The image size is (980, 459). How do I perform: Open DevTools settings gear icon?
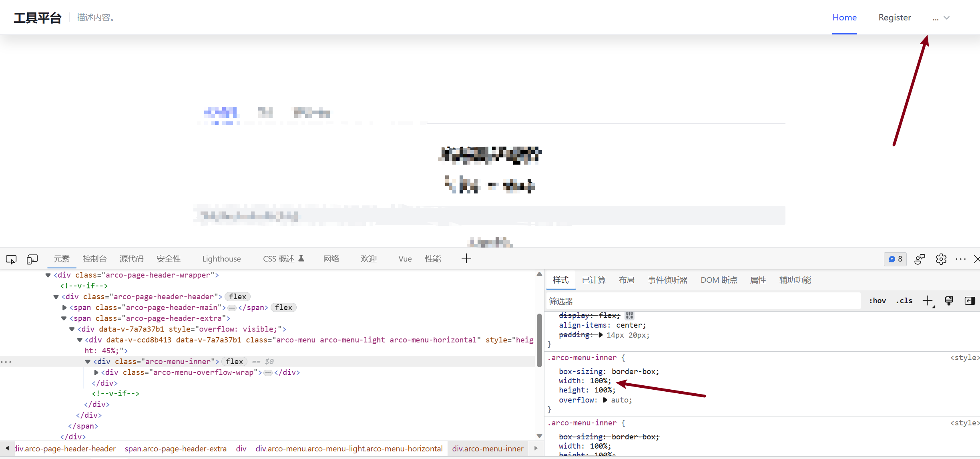point(941,259)
